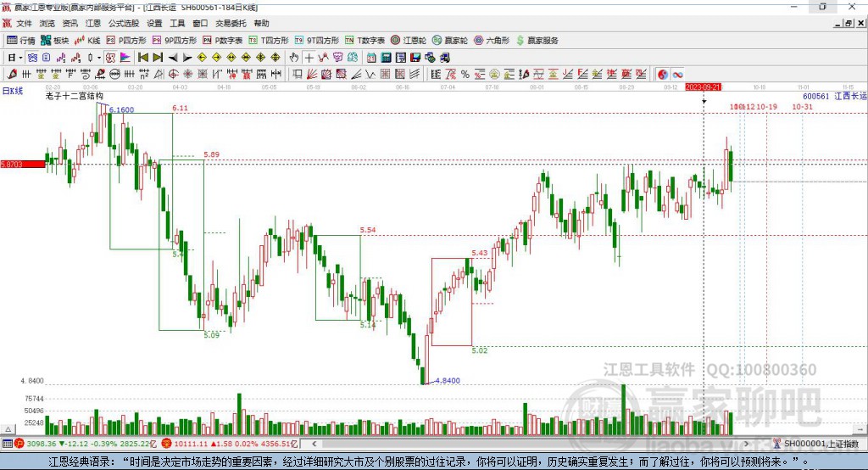
Task: Click the red 5.8703 price tag
Action: click(x=23, y=164)
